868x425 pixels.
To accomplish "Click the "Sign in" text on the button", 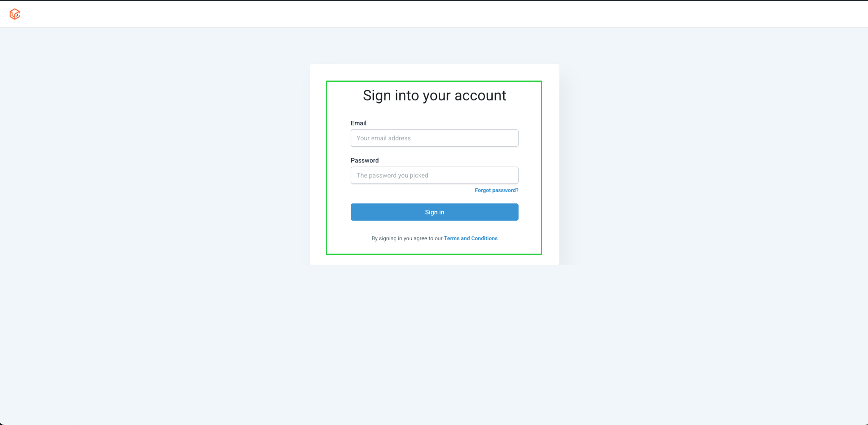I will pyautogui.click(x=434, y=212).
